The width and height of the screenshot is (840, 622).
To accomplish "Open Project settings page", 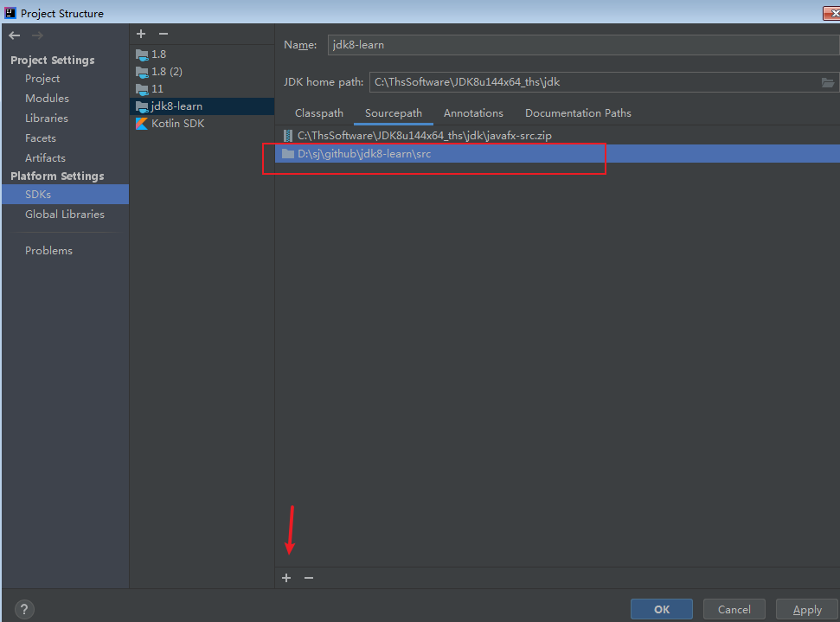I will [x=42, y=78].
